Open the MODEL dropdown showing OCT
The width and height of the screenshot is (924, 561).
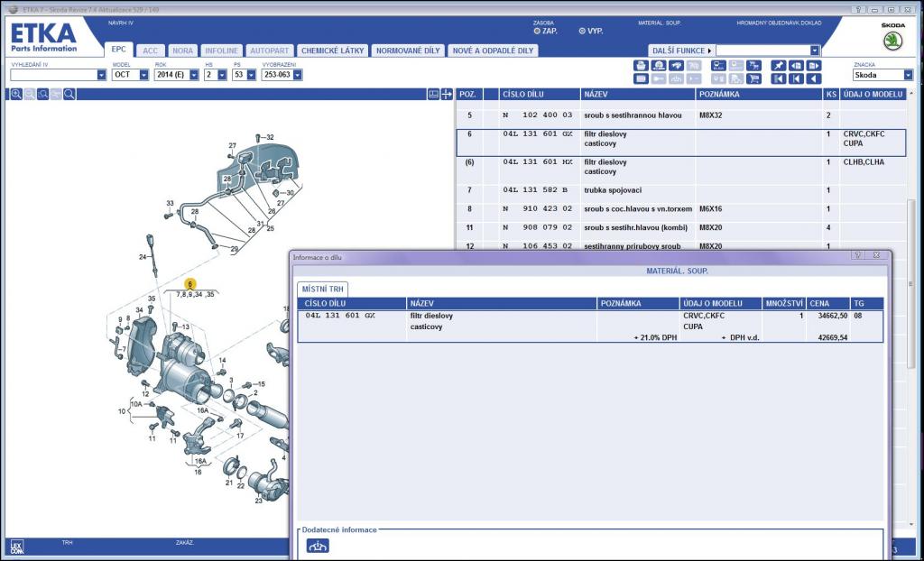point(143,75)
